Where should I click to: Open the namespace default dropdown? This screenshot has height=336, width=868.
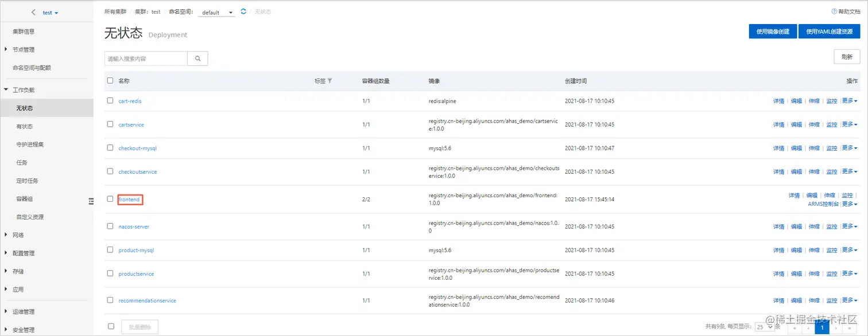click(x=216, y=12)
